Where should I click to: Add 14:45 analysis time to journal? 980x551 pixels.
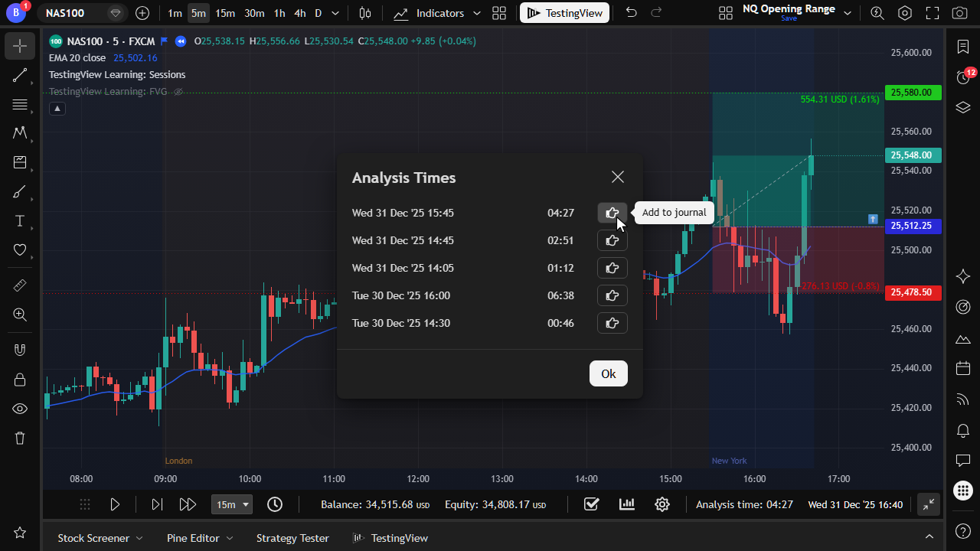(x=612, y=240)
